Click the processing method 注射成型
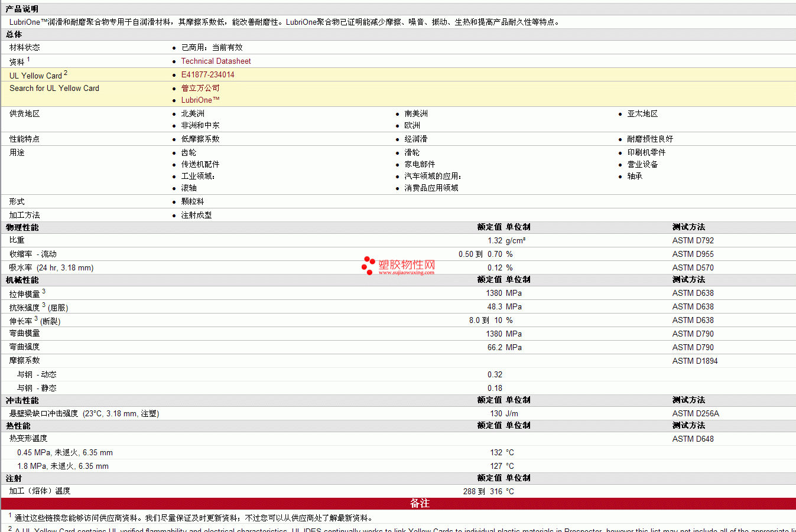 tap(196, 215)
